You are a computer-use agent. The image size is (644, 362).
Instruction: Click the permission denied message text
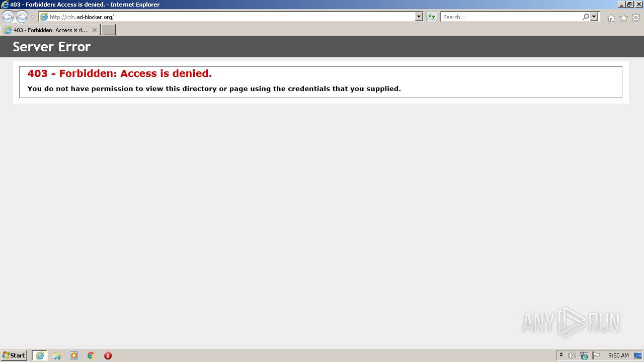(214, 88)
